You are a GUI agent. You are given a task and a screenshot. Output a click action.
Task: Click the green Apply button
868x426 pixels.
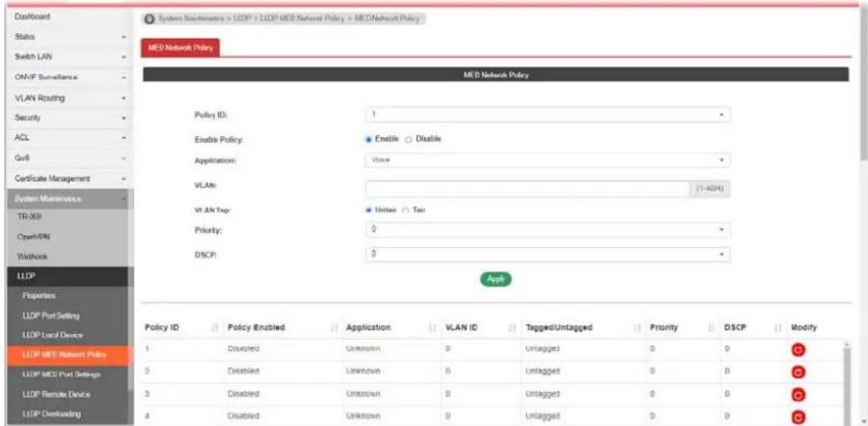(x=496, y=279)
